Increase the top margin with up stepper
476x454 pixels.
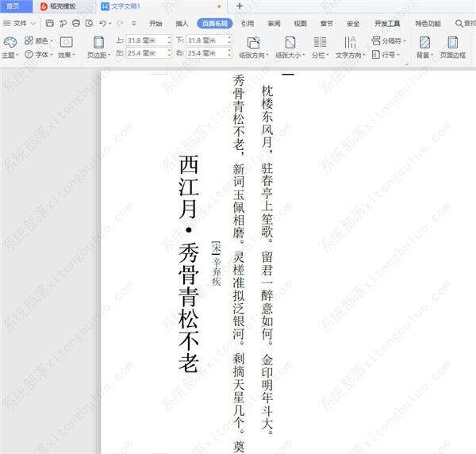[x=170, y=37]
